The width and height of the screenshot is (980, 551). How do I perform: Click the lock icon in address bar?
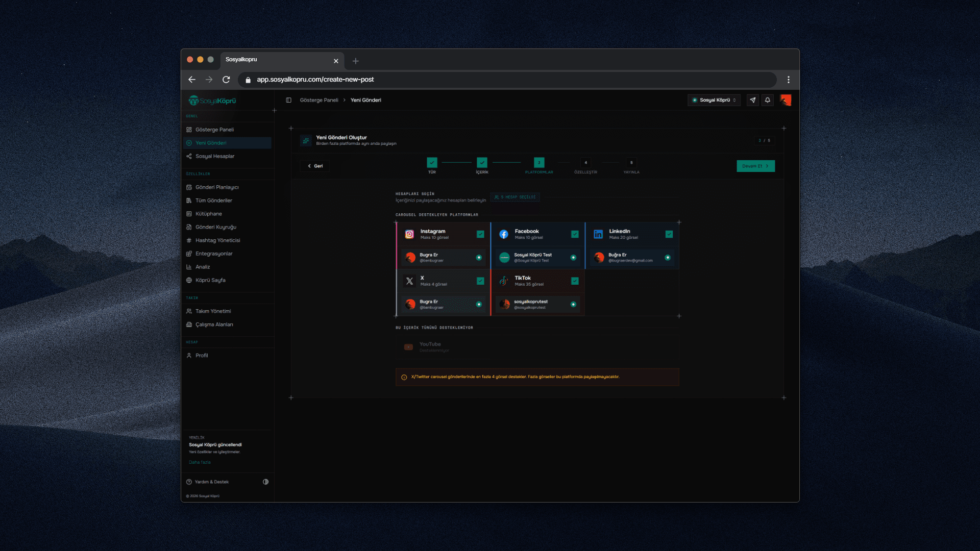(248, 80)
